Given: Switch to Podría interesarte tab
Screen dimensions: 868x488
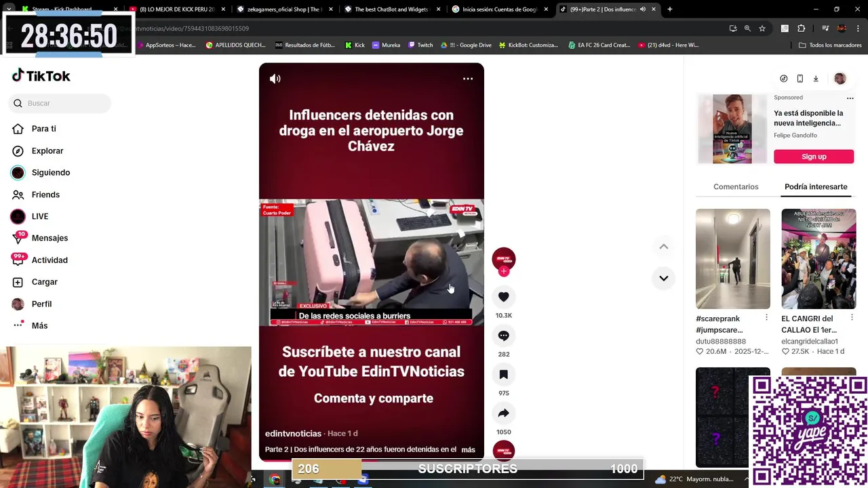Looking at the screenshot, I should pos(816,186).
